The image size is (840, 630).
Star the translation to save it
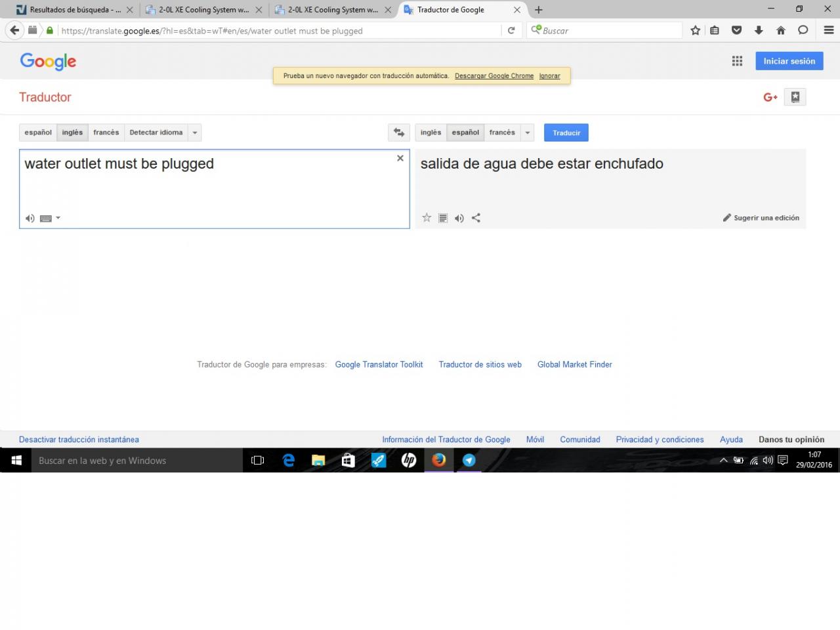[427, 218]
